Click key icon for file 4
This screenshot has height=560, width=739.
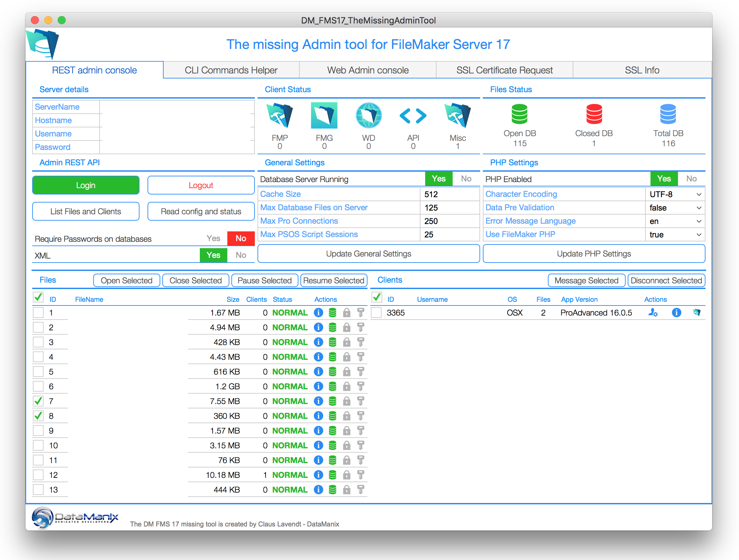tap(361, 357)
